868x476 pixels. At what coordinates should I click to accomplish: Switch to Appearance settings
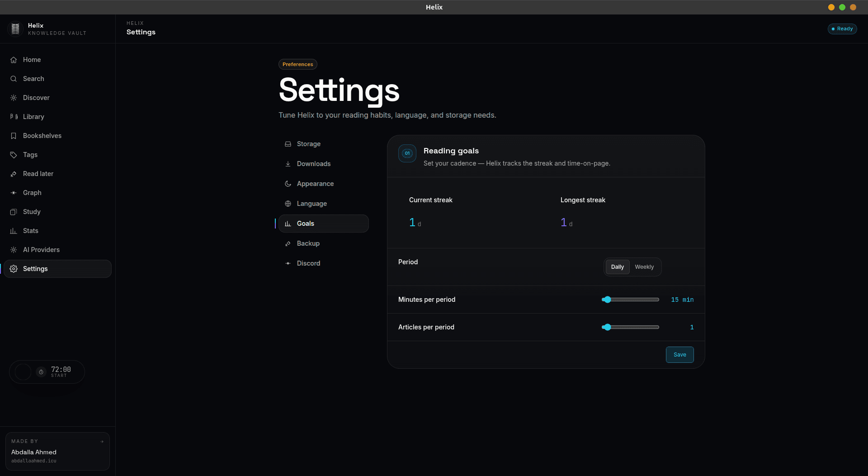tap(324, 184)
